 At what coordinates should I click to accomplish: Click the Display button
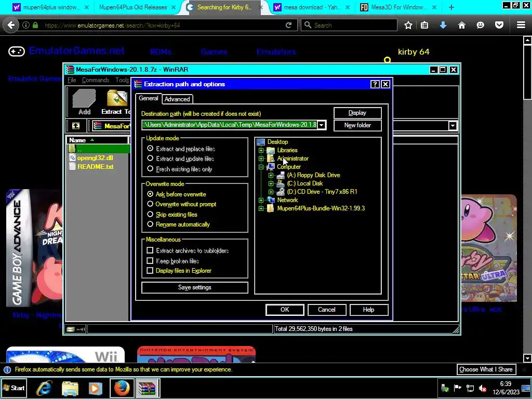(x=357, y=113)
